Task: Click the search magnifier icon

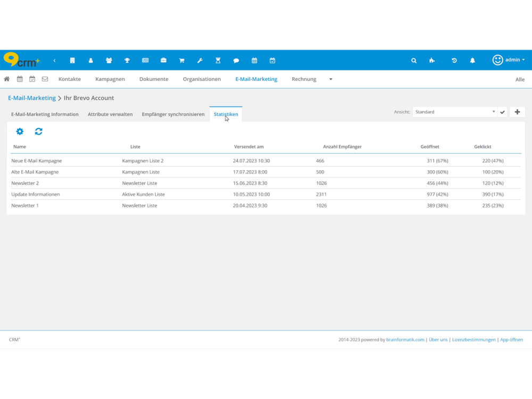Action: coord(414,61)
